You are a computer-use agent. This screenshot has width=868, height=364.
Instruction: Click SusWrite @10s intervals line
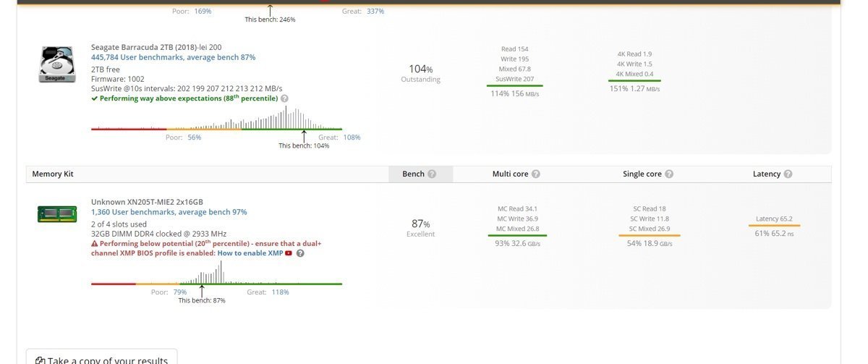pyautogui.click(x=187, y=88)
